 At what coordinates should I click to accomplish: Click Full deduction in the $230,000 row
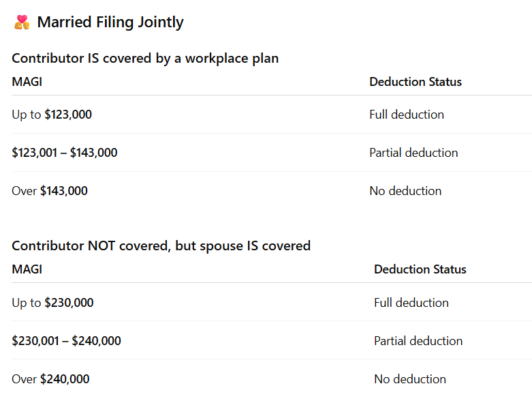coord(411,303)
